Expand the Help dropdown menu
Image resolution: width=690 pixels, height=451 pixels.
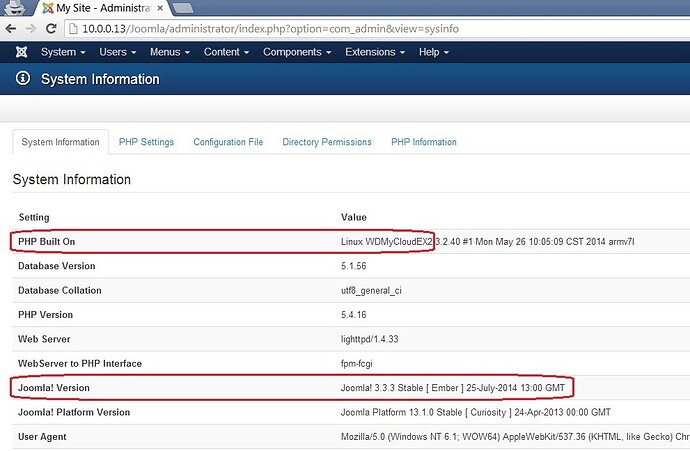click(x=434, y=52)
